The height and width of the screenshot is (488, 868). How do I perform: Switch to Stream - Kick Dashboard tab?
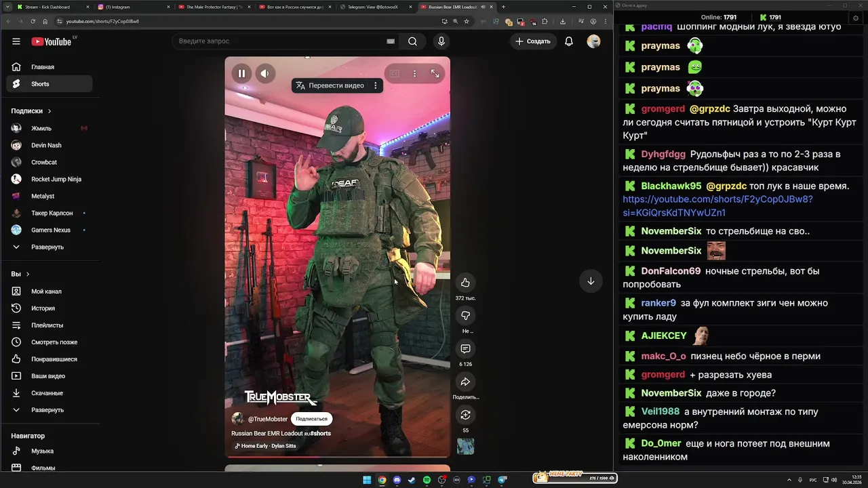pyautogui.click(x=52, y=7)
